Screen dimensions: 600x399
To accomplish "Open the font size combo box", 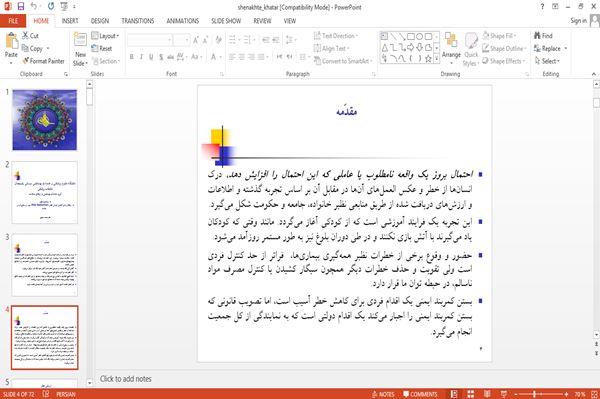I will (181, 40).
